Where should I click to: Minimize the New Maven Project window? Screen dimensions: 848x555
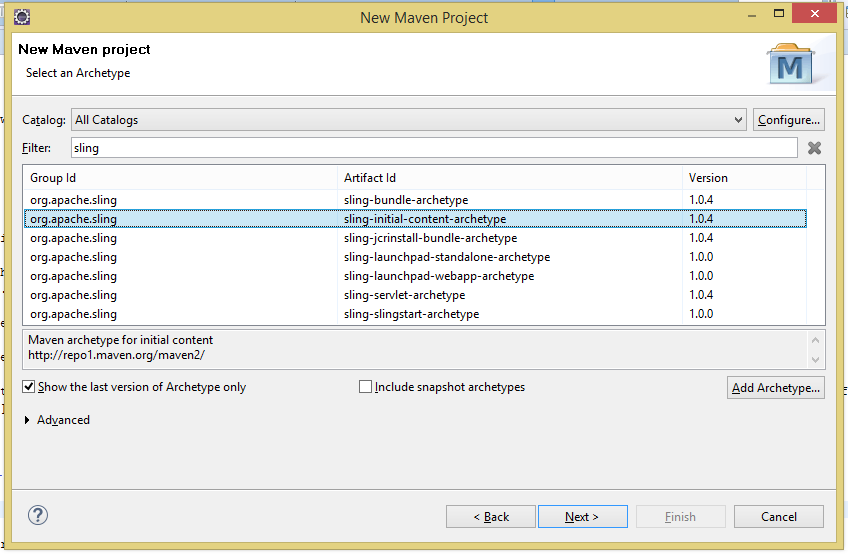(x=752, y=16)
